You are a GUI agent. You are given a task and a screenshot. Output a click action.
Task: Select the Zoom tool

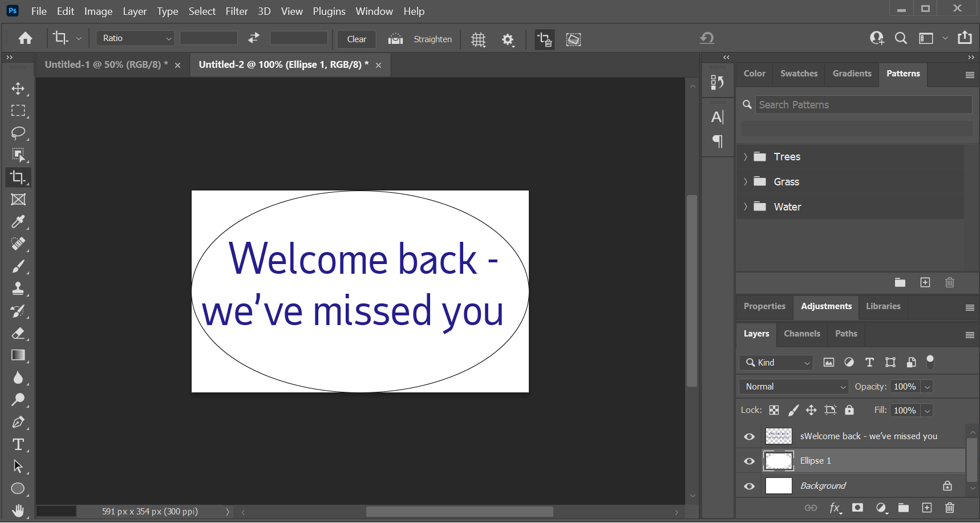[19, 399]
